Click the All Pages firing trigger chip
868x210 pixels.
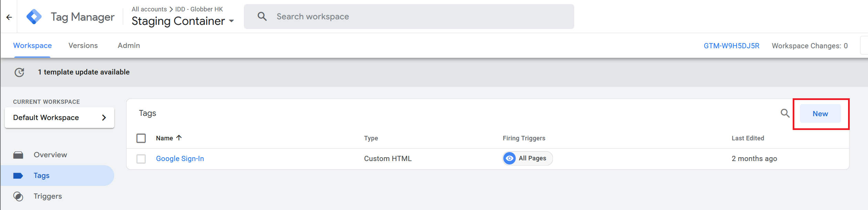pyautogui.click(x=527, y=158)
